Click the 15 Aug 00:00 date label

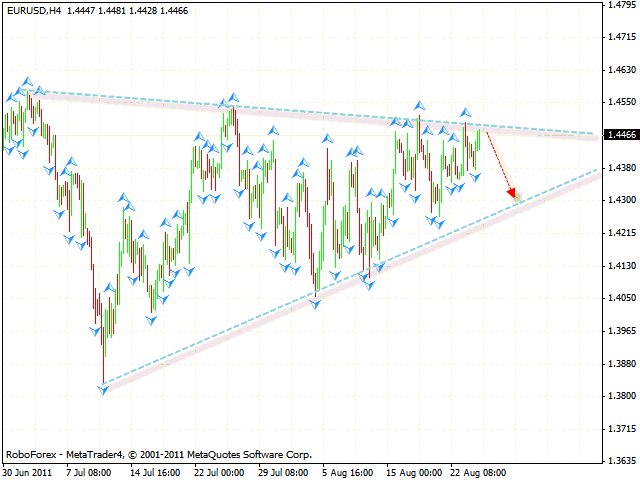(x=414, y=473)
